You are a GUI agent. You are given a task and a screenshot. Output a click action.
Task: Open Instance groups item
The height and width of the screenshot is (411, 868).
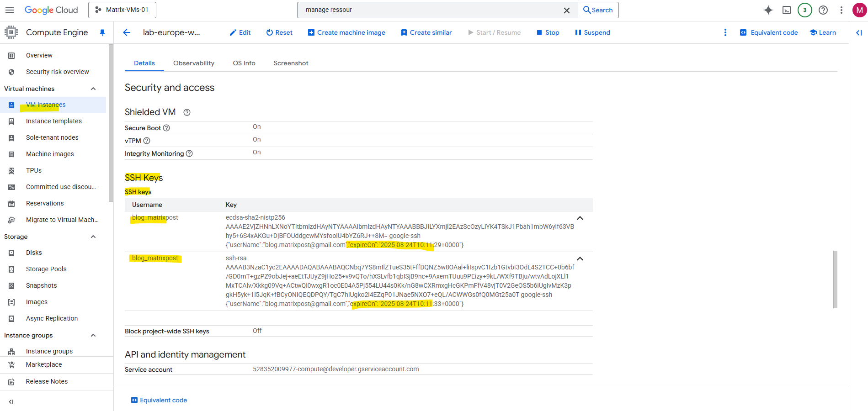click(53, 351)
